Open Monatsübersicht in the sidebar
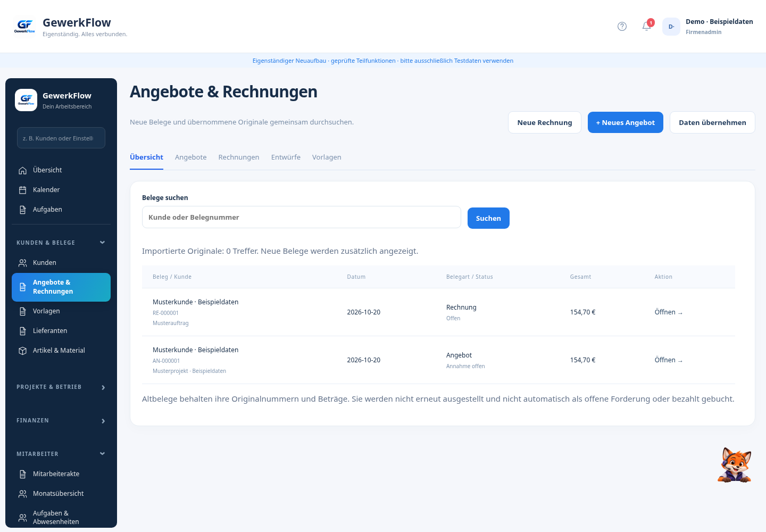Screen dimensions: 766x532 [61, 494]
